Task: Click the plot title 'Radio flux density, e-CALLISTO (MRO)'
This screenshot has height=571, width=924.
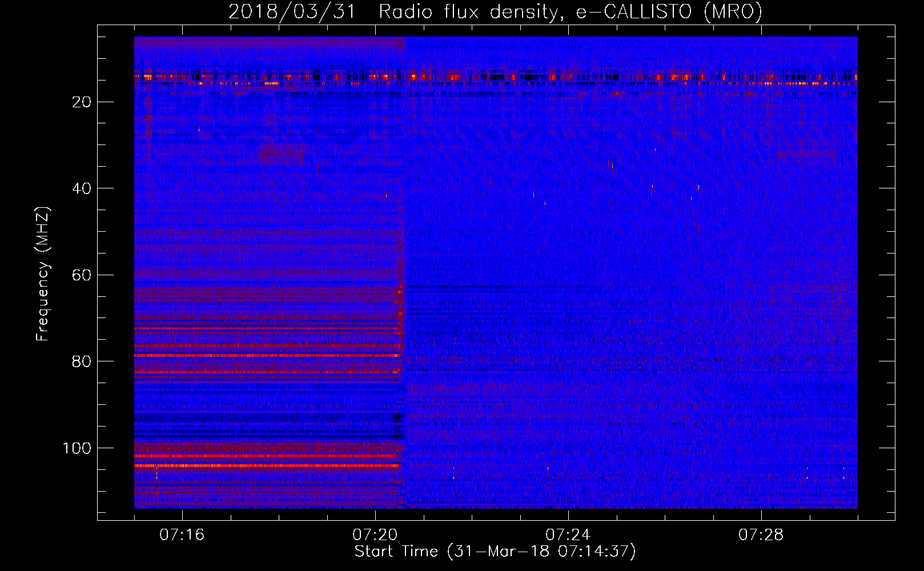Action: (x=570, y=12)
